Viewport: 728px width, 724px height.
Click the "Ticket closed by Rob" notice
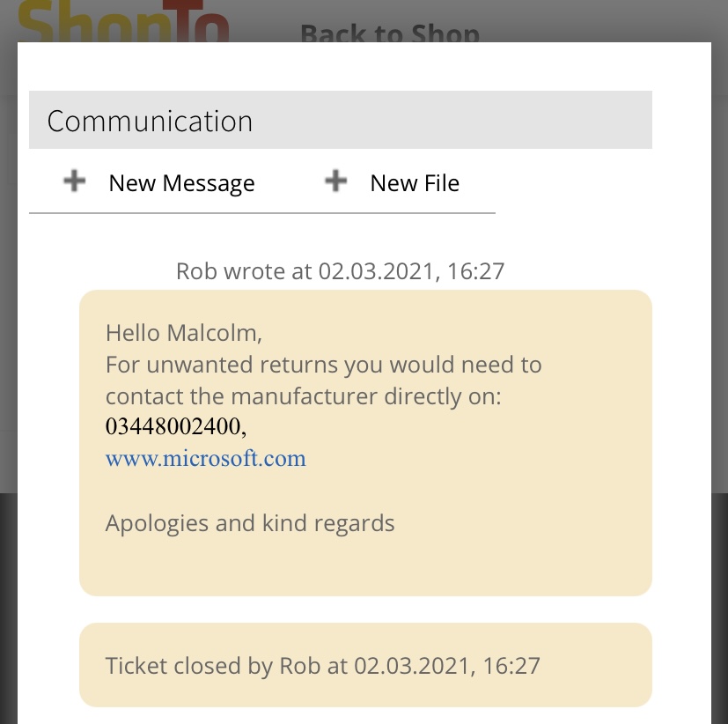(x=322, y=665)
